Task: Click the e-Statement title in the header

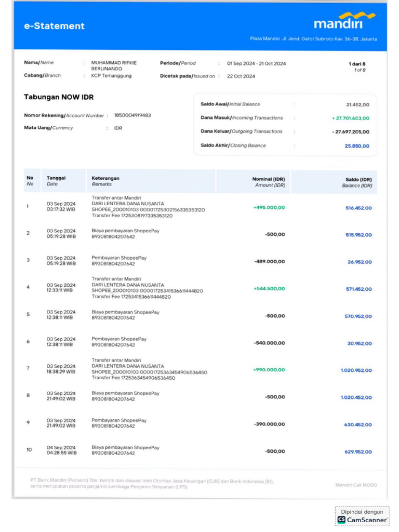Action: click(54, 26)
